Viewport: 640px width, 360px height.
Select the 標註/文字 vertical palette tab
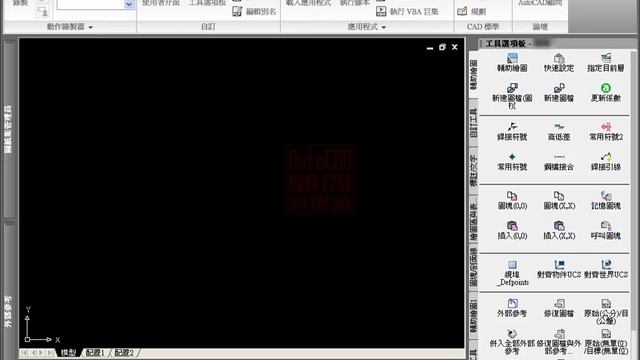click(x=473, y=170)
